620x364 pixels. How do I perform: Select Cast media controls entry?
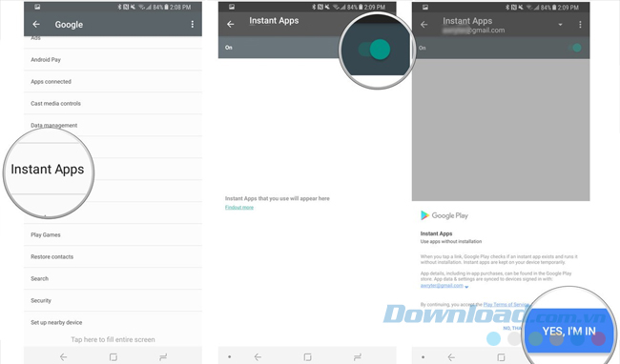(113, 104)
